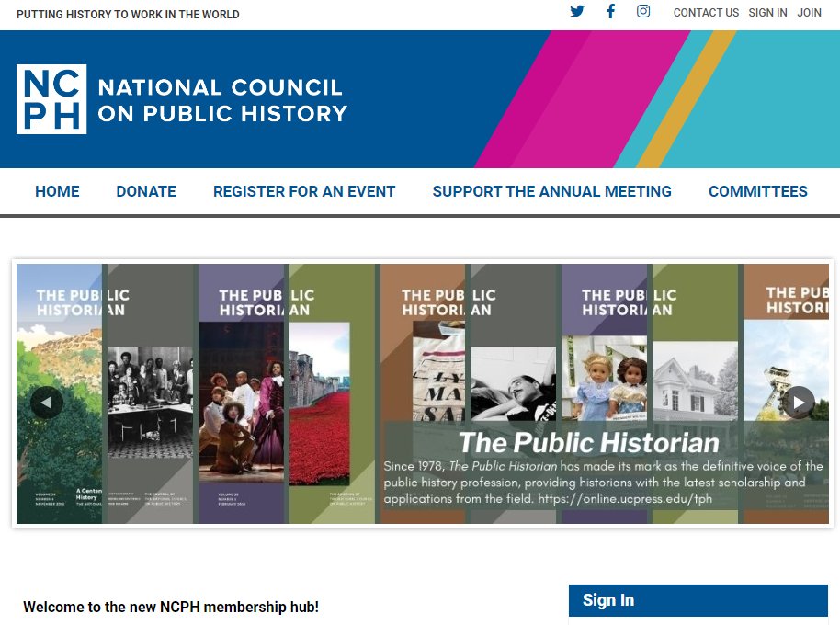Click 'Welcome to the new NCPH membership hub!' text

click(171, 607)
